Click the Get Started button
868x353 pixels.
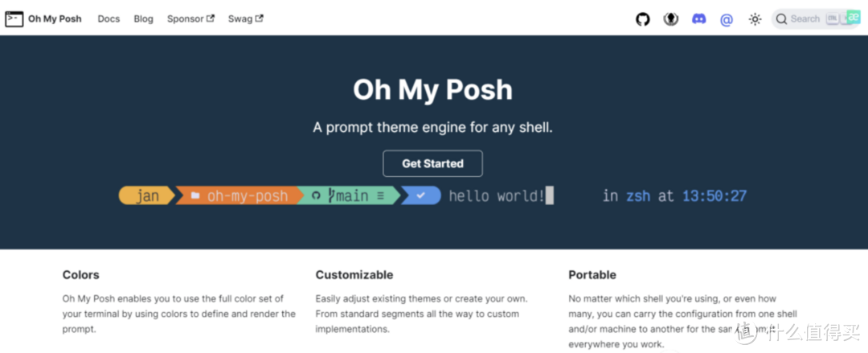432,163
